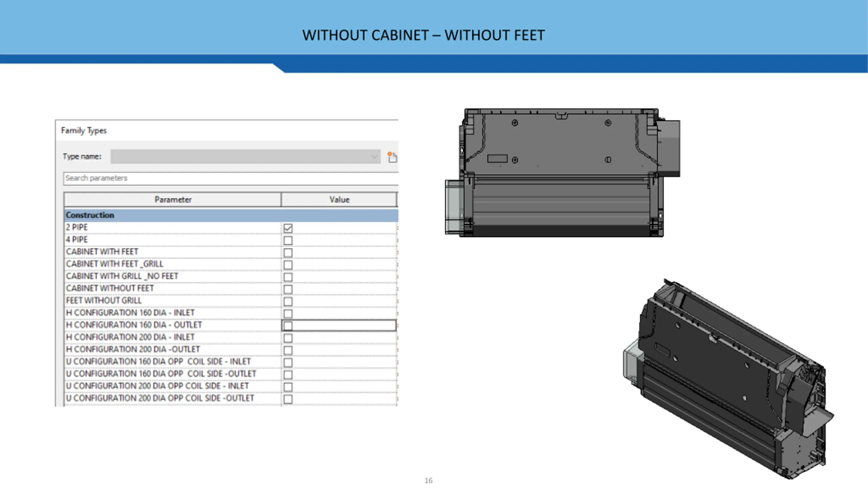Viewport: 868px width, 488px height.
Task: Check CABINET WITHOUT FEET checkbox
Action: coord(288,289)
